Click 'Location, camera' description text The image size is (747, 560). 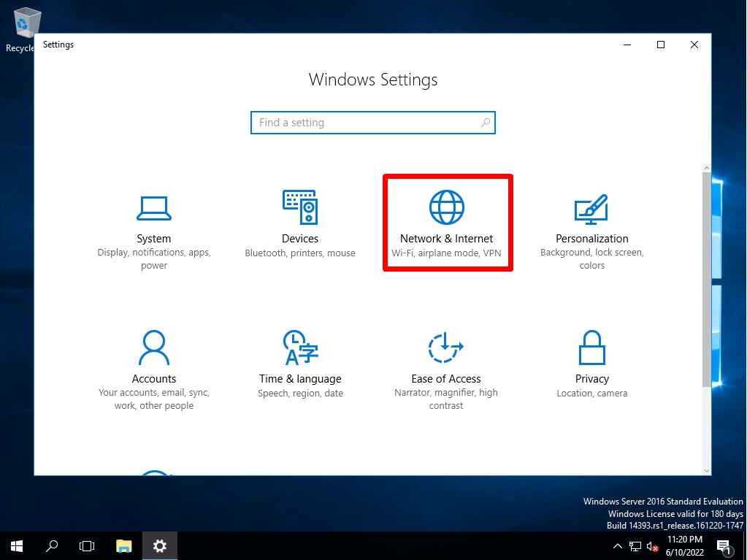pos(591,394)
